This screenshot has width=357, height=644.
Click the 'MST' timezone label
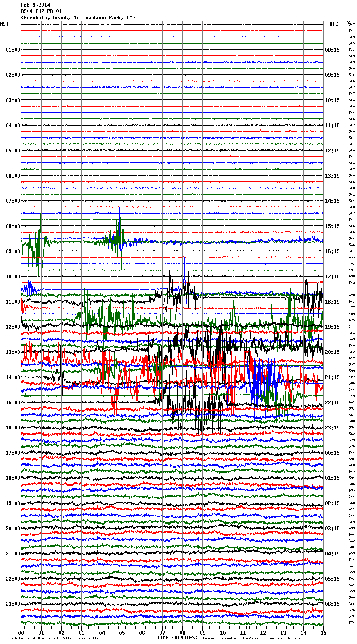(x=4, y=24)
